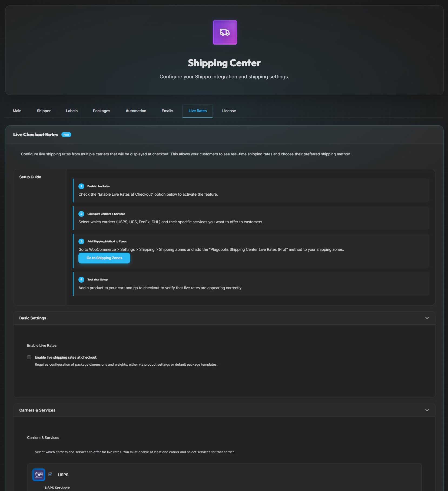This screenshot has width=448, height=491.
Task: Click the step 4 number badge
Action: coord(81,279)
